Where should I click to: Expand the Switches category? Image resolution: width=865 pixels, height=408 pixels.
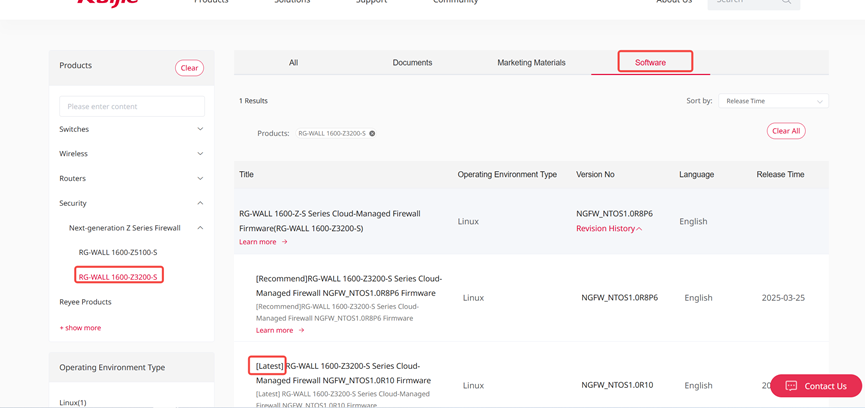tap(200, 129)
